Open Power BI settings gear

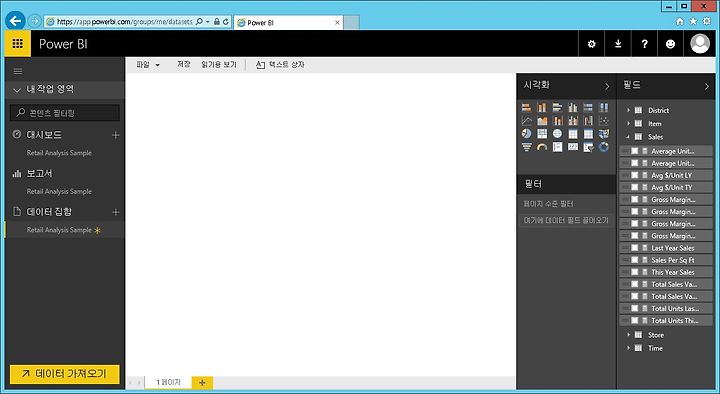(591, 44)
